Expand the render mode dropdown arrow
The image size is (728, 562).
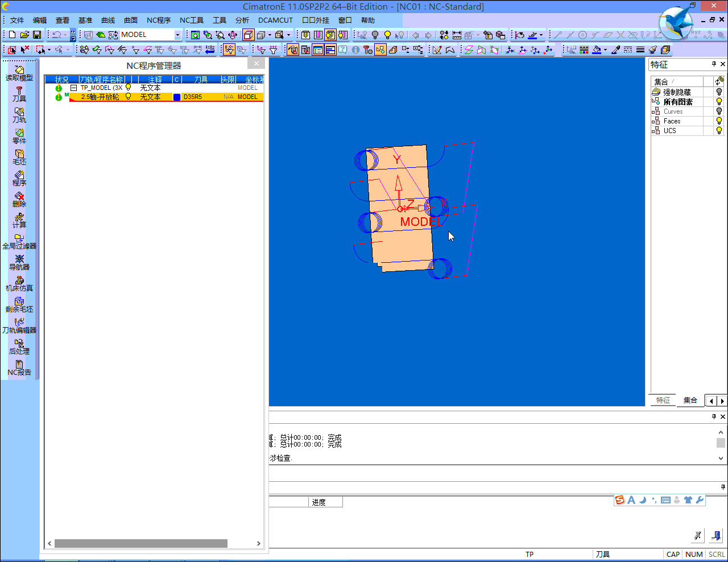coord(270,35)
